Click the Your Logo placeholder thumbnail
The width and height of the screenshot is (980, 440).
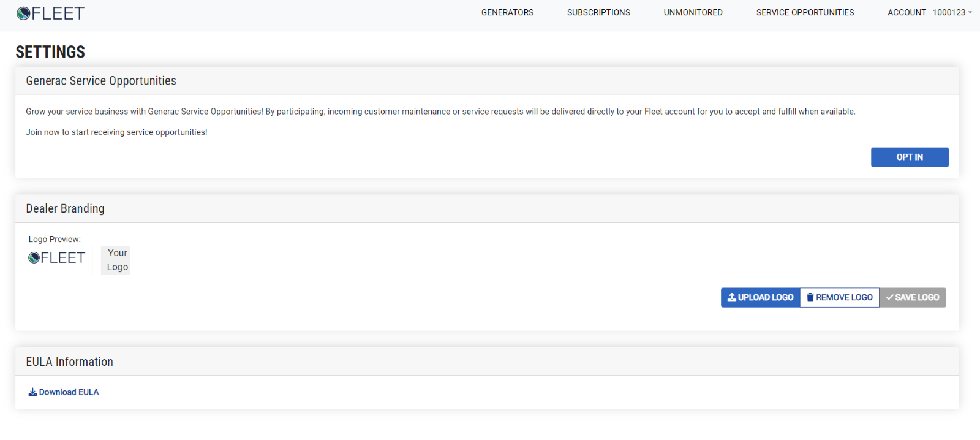(x=115, y=260)
